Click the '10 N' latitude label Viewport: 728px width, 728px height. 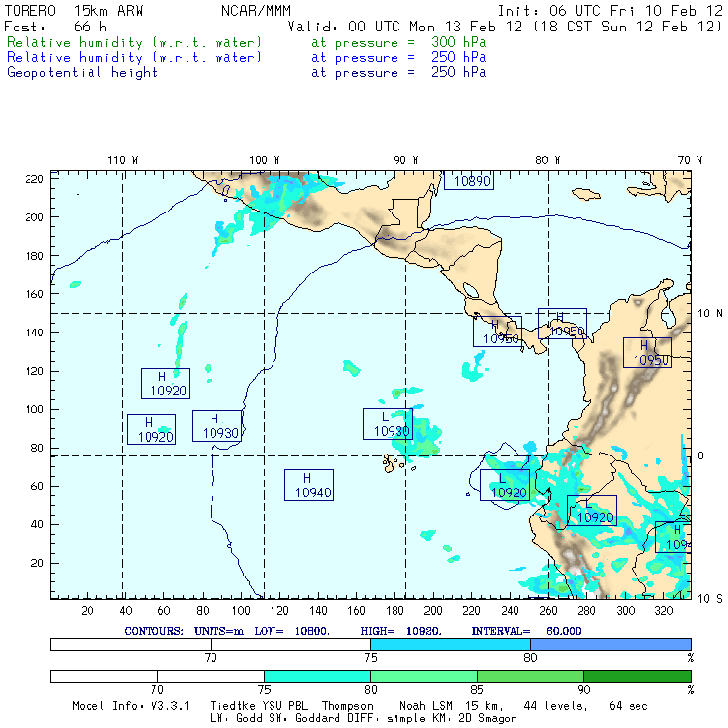point(710,314)
